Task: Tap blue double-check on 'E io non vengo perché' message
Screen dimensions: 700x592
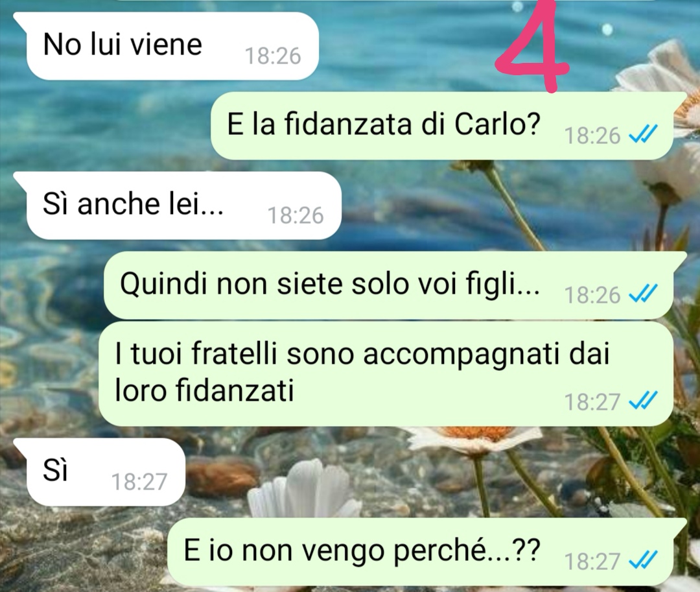Action: 643,560
